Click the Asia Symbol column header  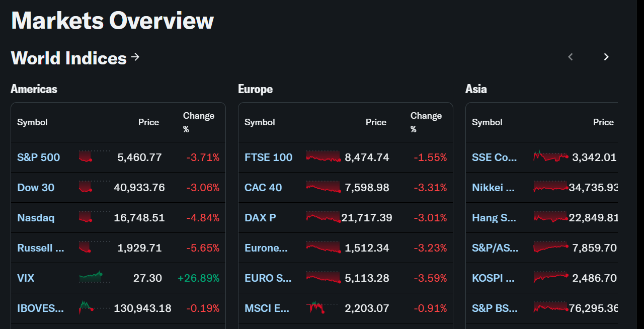pyautogui.click(x=487, y=122)
